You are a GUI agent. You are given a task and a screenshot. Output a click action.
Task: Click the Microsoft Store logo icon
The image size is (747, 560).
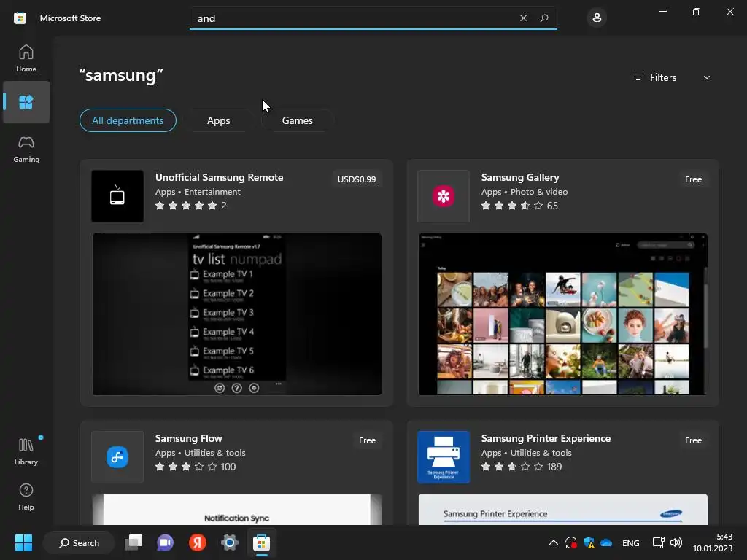(20, 18)
